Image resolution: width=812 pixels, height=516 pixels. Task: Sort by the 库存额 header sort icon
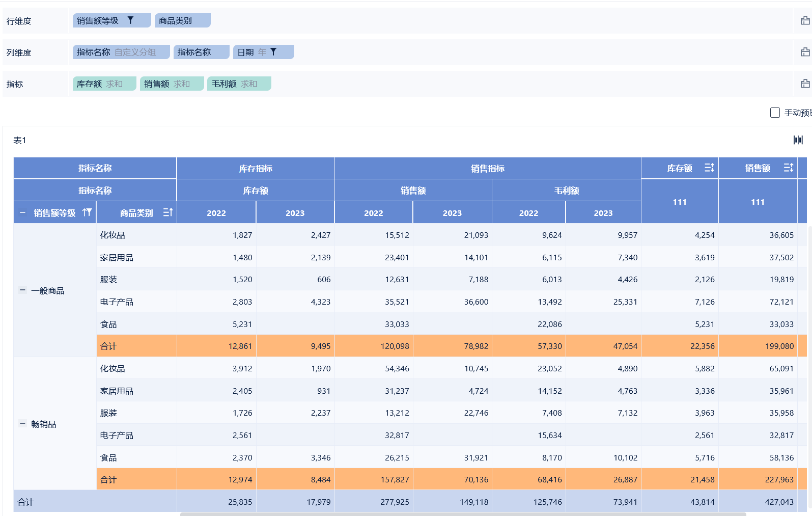tap(709, 168)
